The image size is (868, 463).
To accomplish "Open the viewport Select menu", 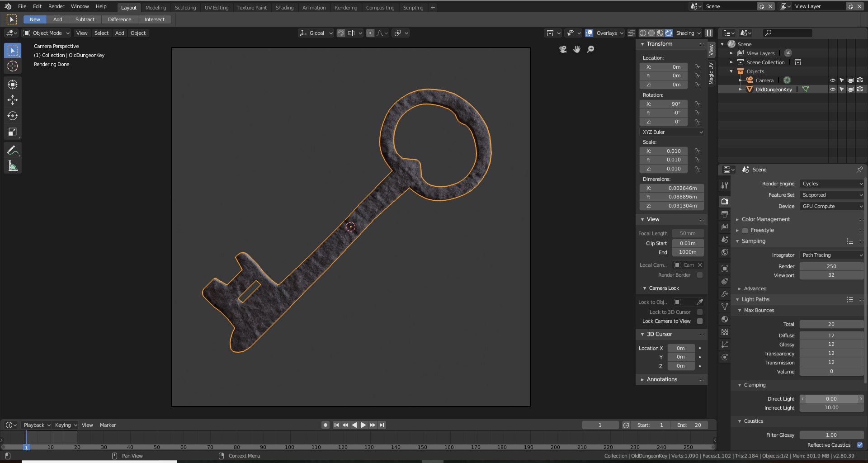I will 101,33.
